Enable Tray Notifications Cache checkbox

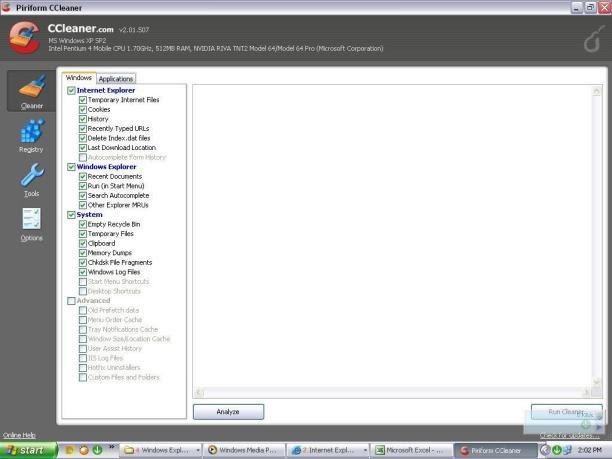tap(83, 329)
